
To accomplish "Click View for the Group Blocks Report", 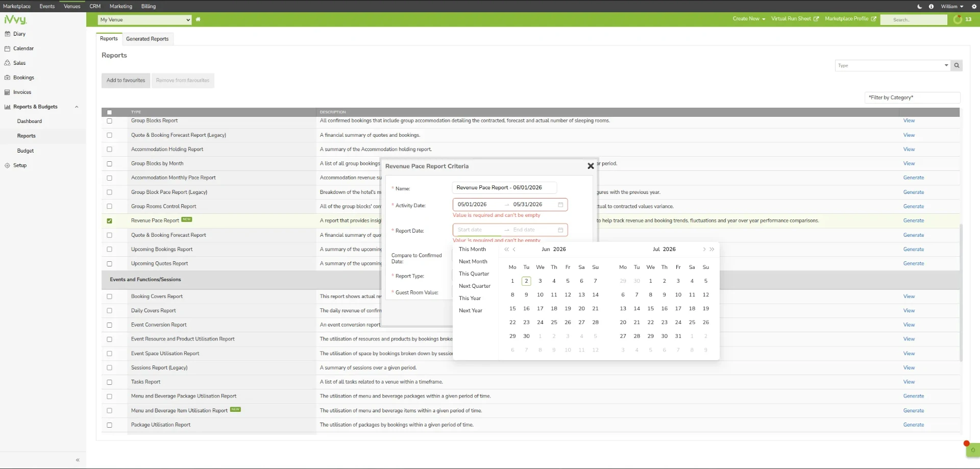I will [909, 121].
